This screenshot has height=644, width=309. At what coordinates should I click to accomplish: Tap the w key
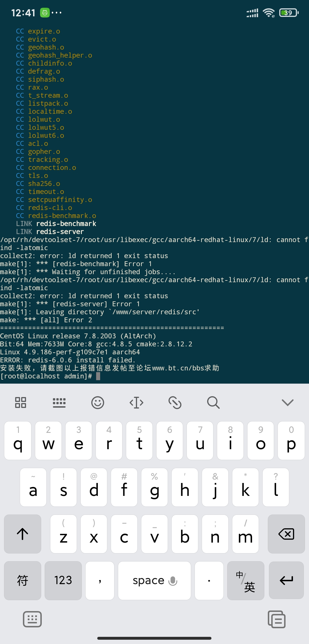click(x=48, y=441)
